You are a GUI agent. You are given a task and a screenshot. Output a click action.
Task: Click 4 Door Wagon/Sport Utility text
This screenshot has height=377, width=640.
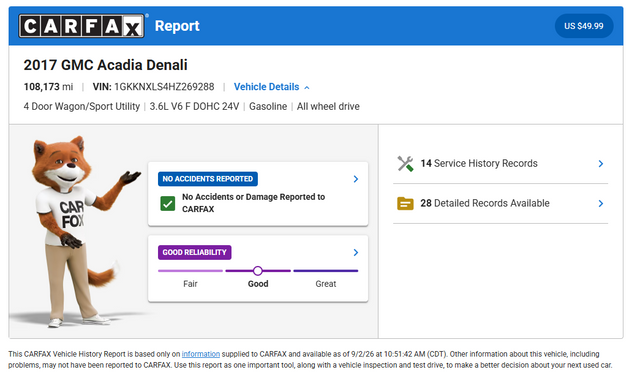point(82,106)
